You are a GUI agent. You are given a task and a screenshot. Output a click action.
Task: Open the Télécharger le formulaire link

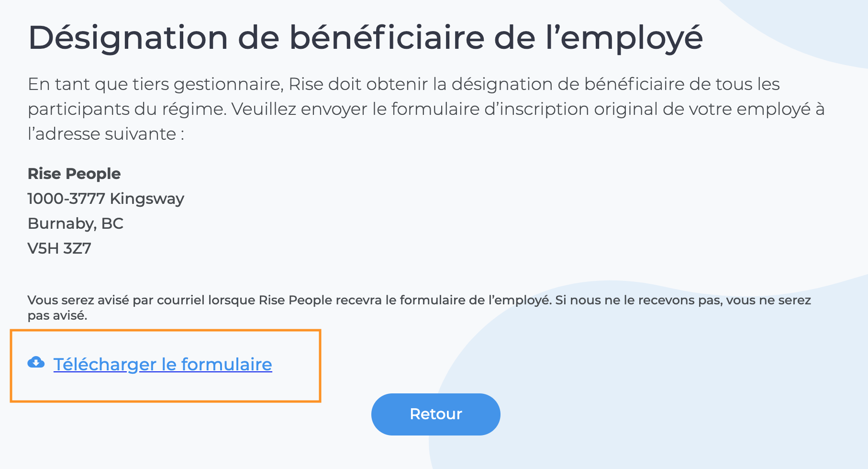point(163,364)
